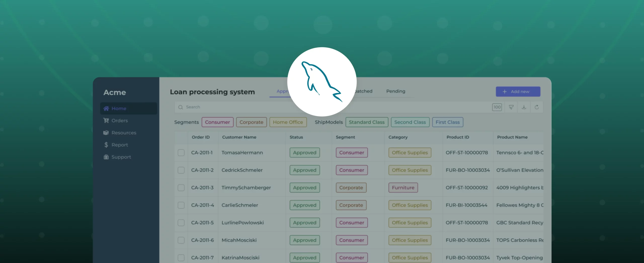Click the Add new button
The width and height of the screenshot is (644, 263).
(518, 91)
